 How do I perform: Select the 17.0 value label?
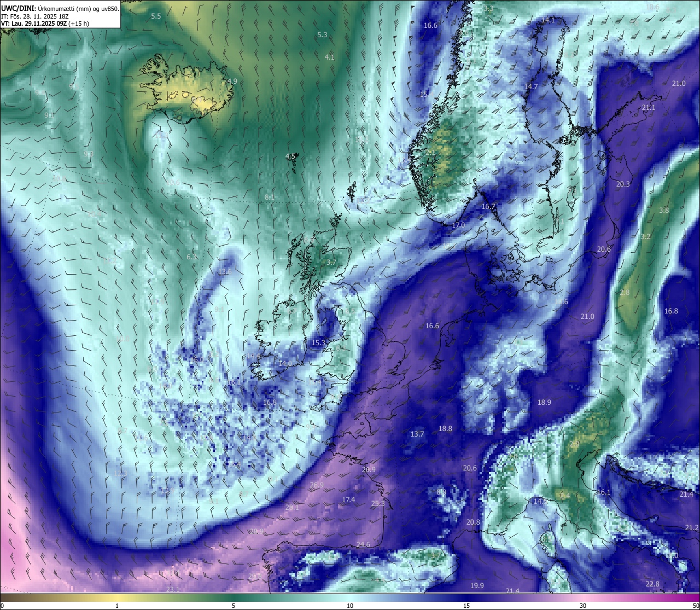pyautogui.click(x=458, y=225)
